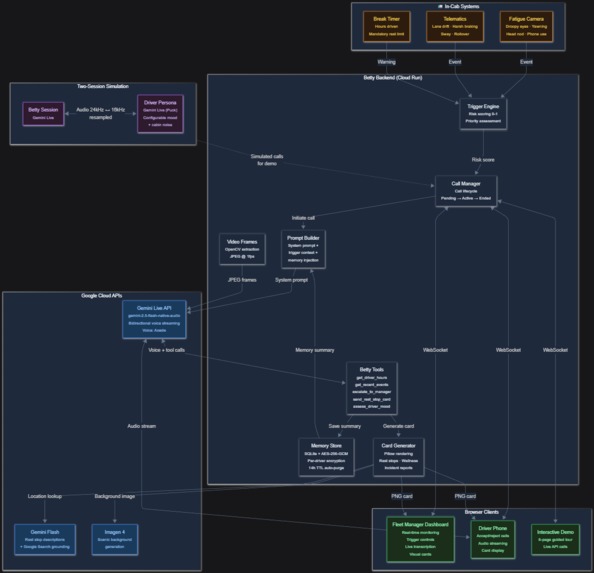Image resolution: width=594 pixels, height=573 pixels.
Task: Select the Betty Tools node
Action: click(x=372, y=388)
